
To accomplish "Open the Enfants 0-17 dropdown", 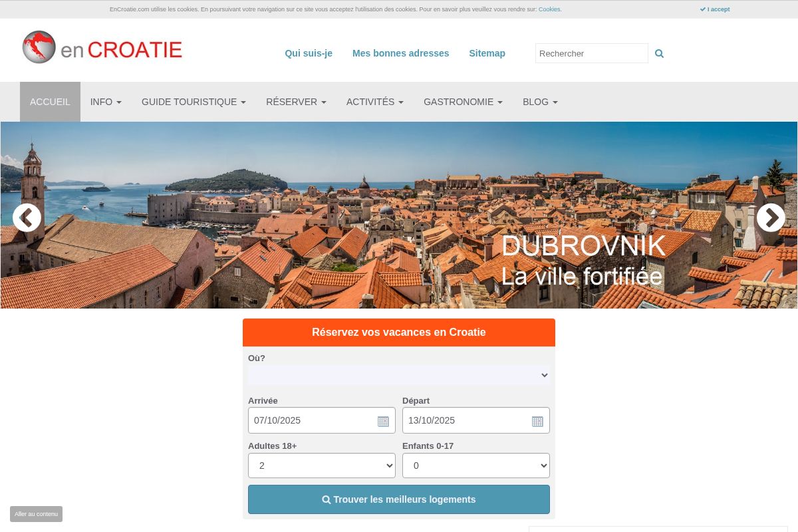I will pos(476,465).
